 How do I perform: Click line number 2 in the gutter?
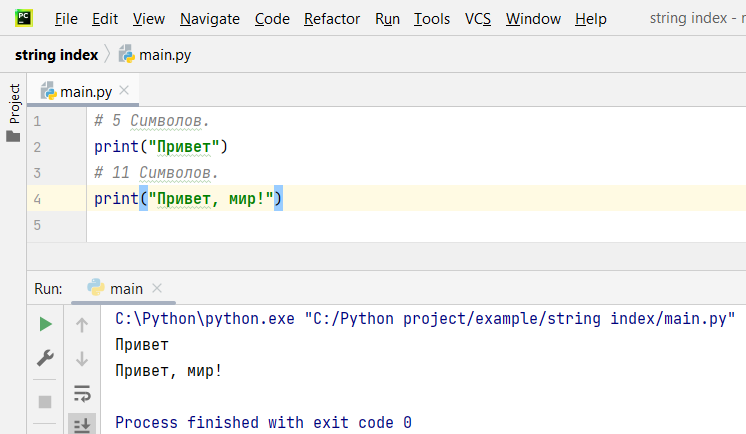point(37,147)
